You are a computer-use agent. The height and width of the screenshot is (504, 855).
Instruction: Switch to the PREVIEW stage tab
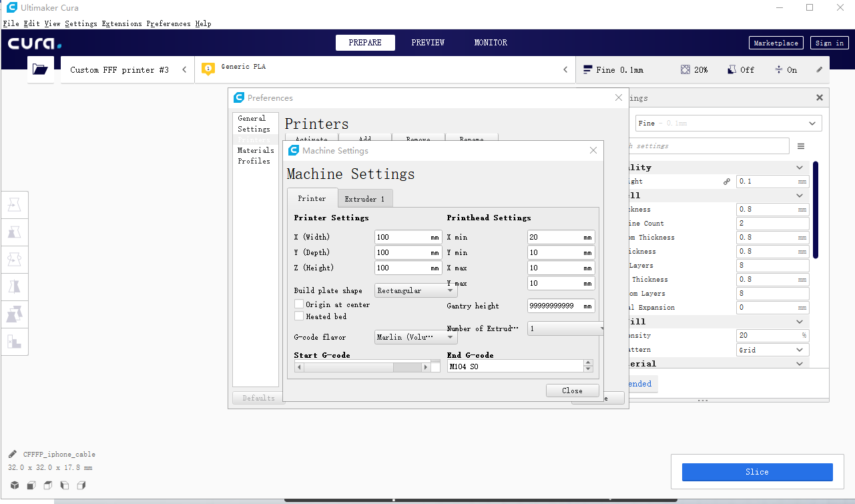[428, 42]
